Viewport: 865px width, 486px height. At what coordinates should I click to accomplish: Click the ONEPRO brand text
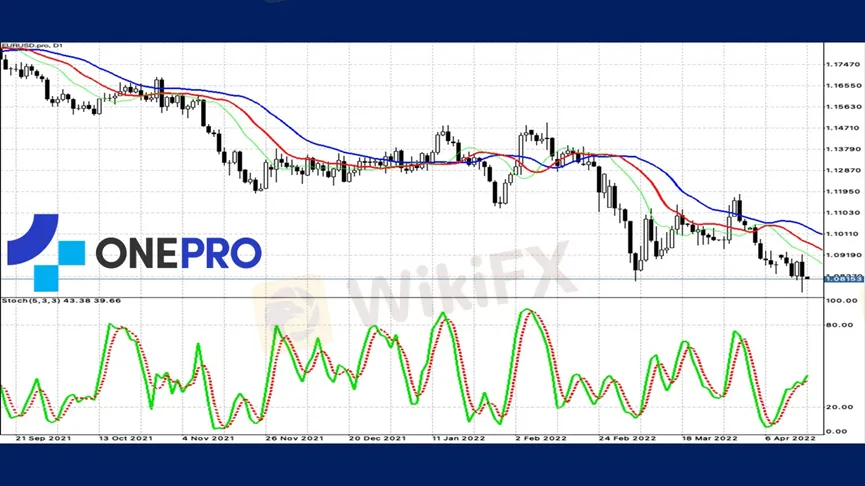[x=179, y=253]
